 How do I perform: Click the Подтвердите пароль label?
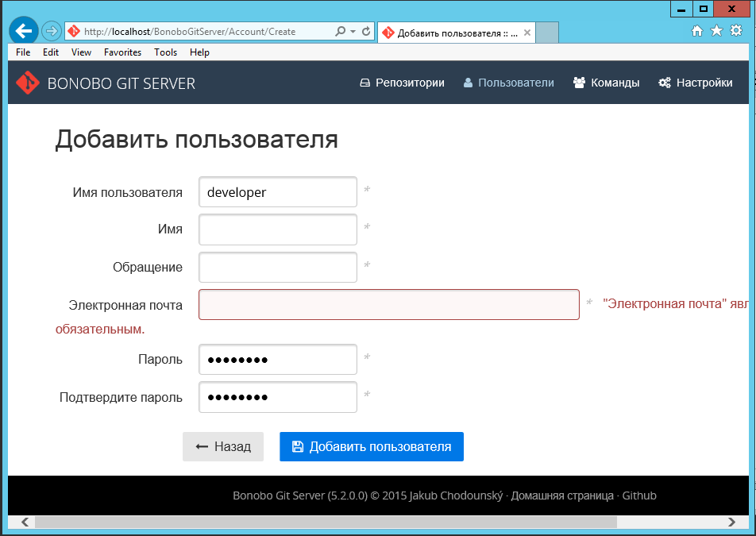pos(121,397)
